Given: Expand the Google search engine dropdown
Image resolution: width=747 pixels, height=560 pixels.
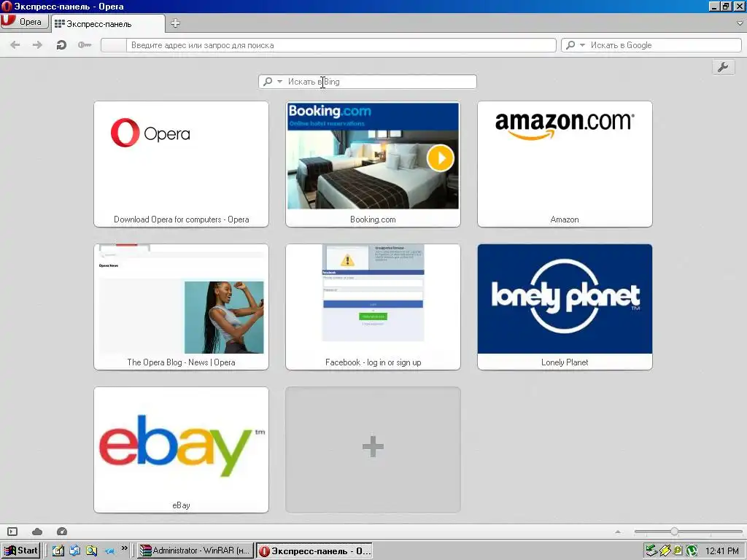Looking at the screenshot, I should 582,44.
